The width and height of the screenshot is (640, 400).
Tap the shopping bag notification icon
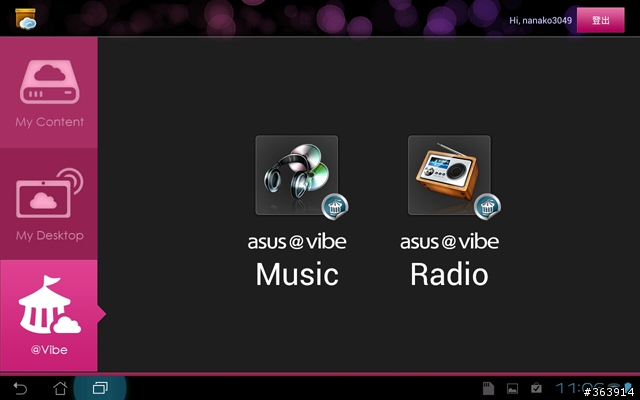click(536, 388)
